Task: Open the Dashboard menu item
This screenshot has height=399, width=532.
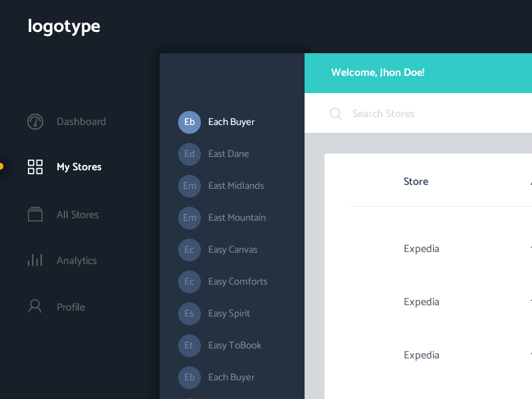Action: [x=81, y=122]
